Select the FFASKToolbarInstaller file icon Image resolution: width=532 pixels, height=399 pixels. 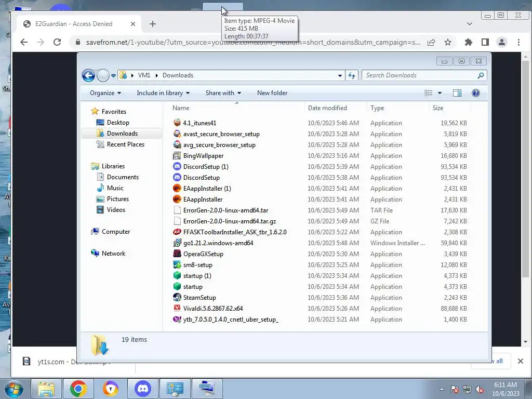(x=177, y=232)
